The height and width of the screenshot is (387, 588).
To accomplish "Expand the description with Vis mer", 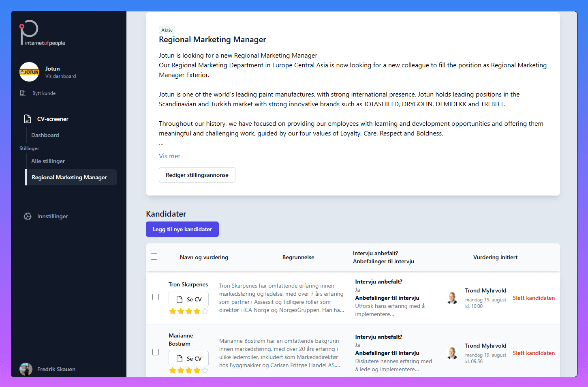I will (x=169, y=156).
